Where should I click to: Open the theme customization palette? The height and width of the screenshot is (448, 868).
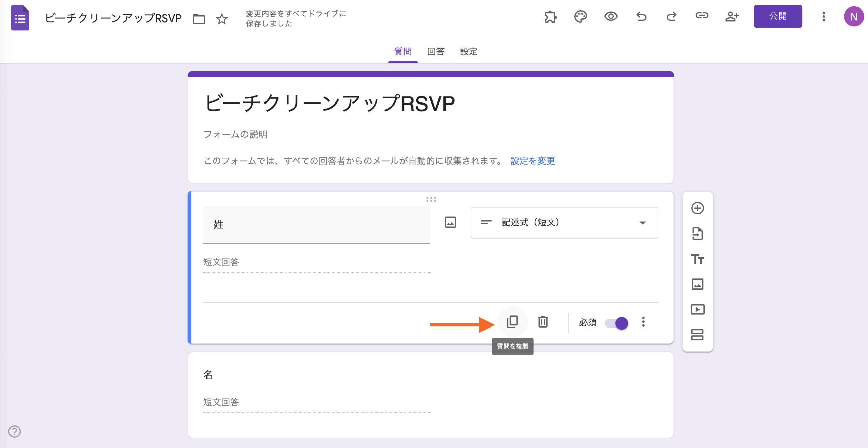[x=580, y=16]
